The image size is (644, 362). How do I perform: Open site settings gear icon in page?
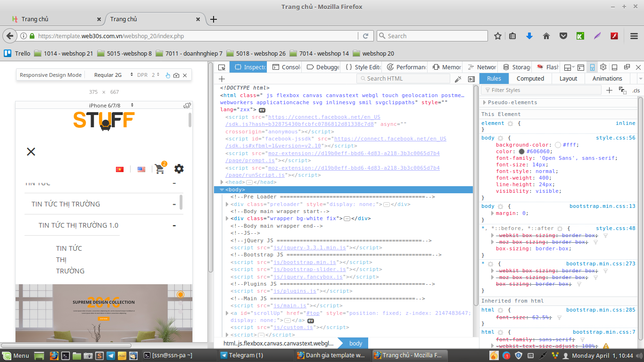(x=179, y=169)
